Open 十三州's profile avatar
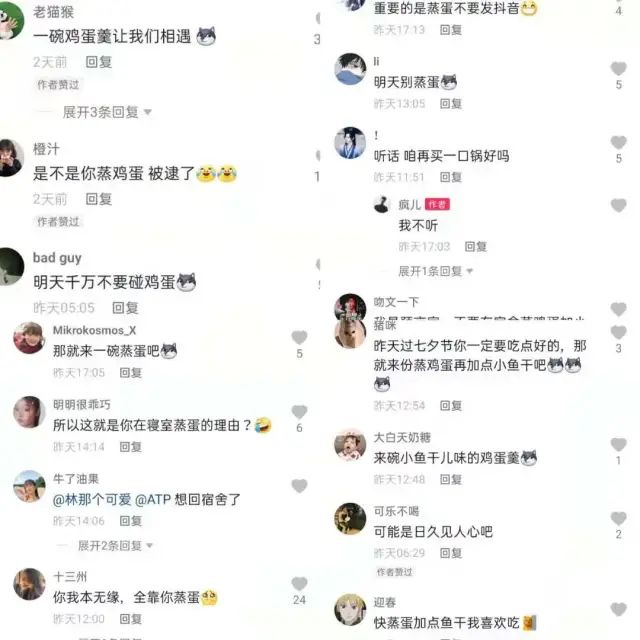Image resolution: width=640 pixels, height=640 pixels. [29, 584]
